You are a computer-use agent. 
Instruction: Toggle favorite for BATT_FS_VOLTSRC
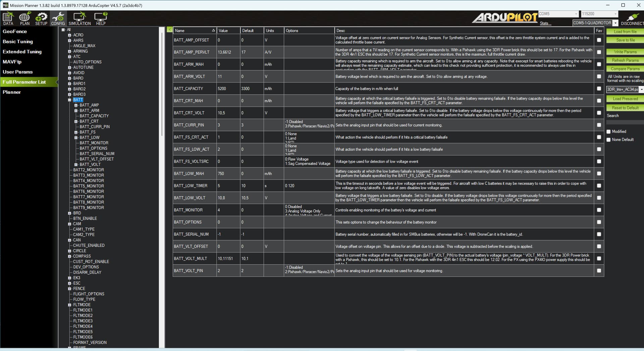(599, 162)
